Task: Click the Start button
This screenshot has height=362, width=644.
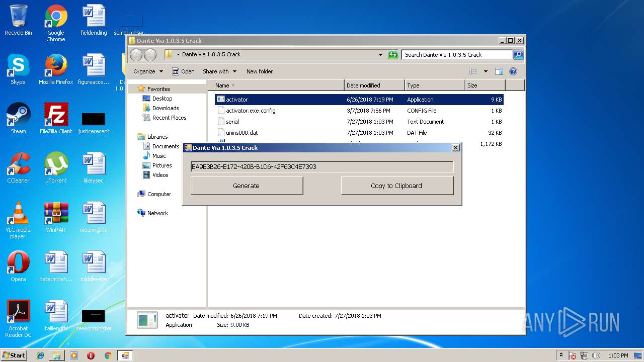Action: [x=14, y=355]
